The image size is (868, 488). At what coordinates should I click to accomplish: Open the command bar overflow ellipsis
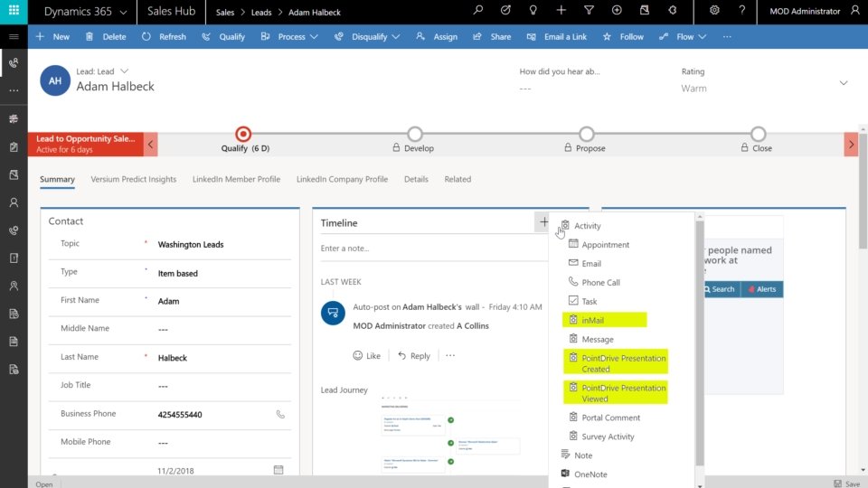tap(727, 36)
